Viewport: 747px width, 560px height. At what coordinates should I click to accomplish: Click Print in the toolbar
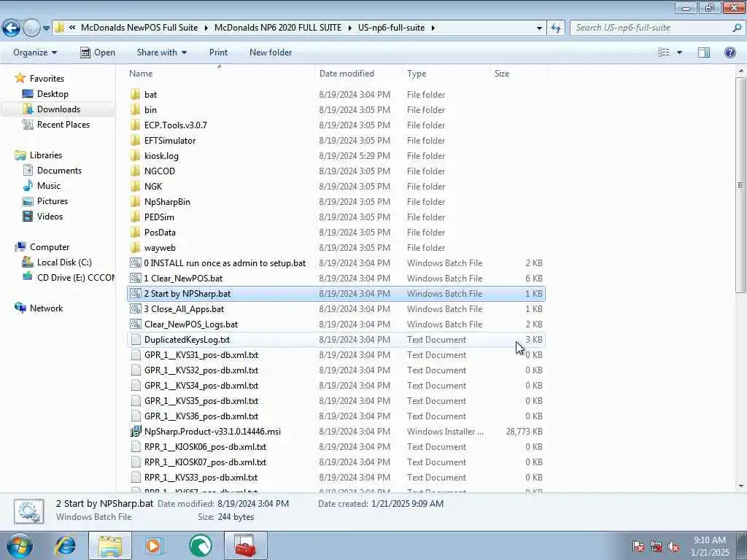tap(218, 52)
